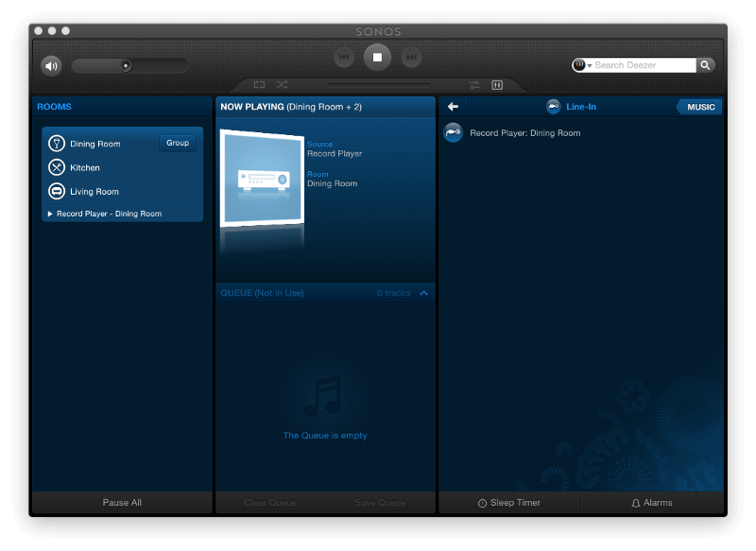
Task: Click Record Player - Dining Room status text
Action: (110, 214)
